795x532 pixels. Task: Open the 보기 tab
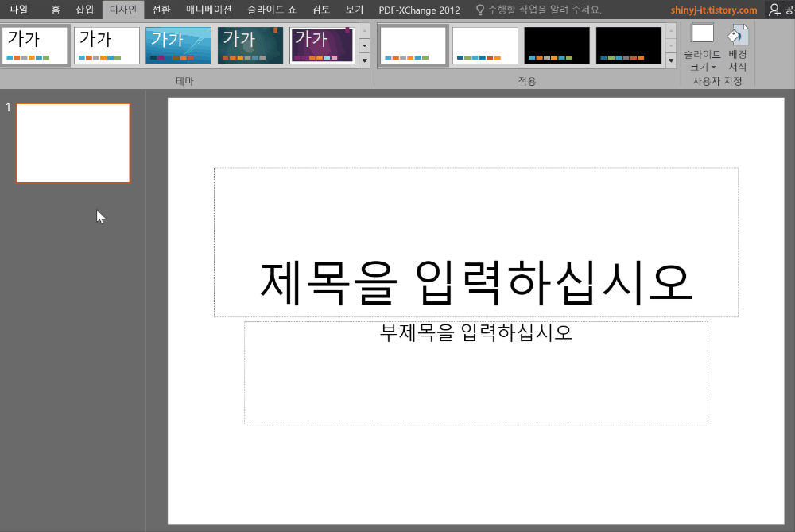(355, 10)
